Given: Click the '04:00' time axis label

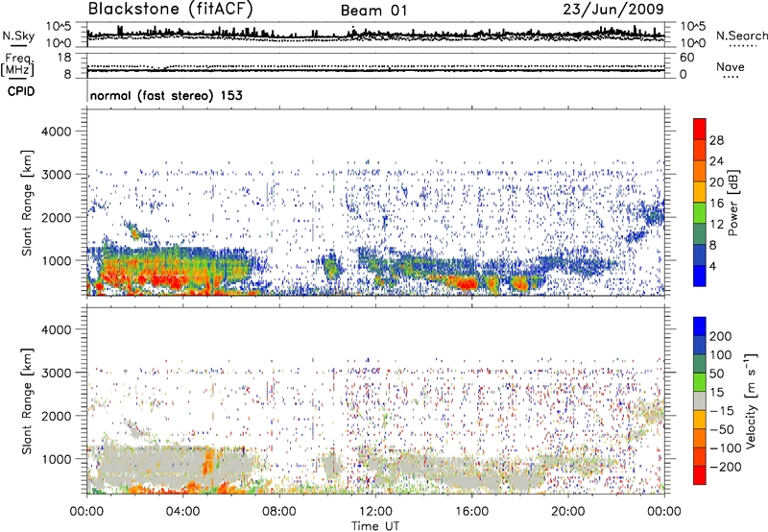Looking at the screenshot, I should tap(183, 512).
